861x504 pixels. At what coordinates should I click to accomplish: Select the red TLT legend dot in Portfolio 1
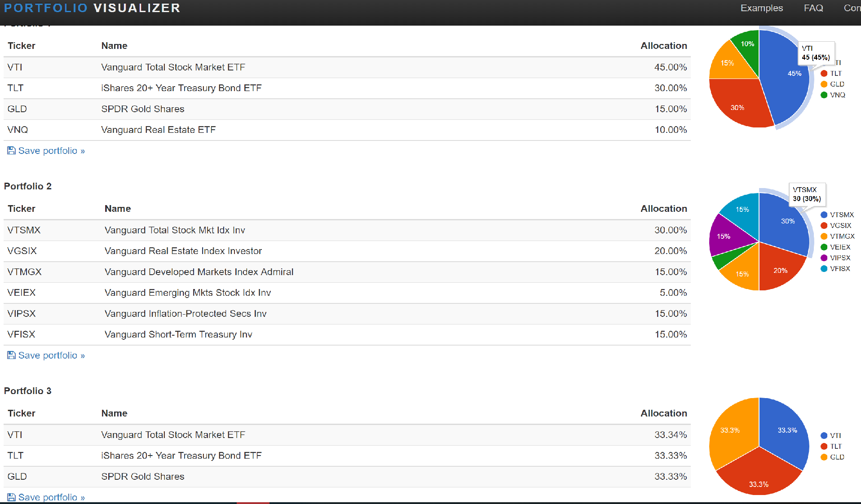pos(824,74)
